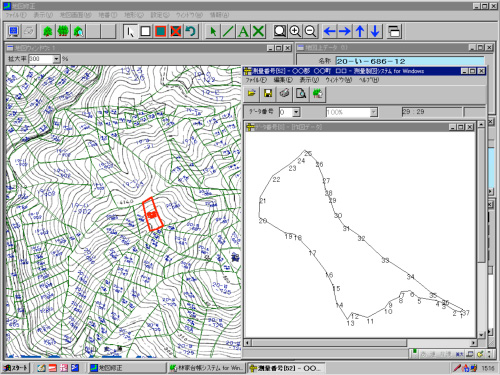Click the green tree export icon in survey window
This screenshot has height=375, width=500.
click(318, 93)
